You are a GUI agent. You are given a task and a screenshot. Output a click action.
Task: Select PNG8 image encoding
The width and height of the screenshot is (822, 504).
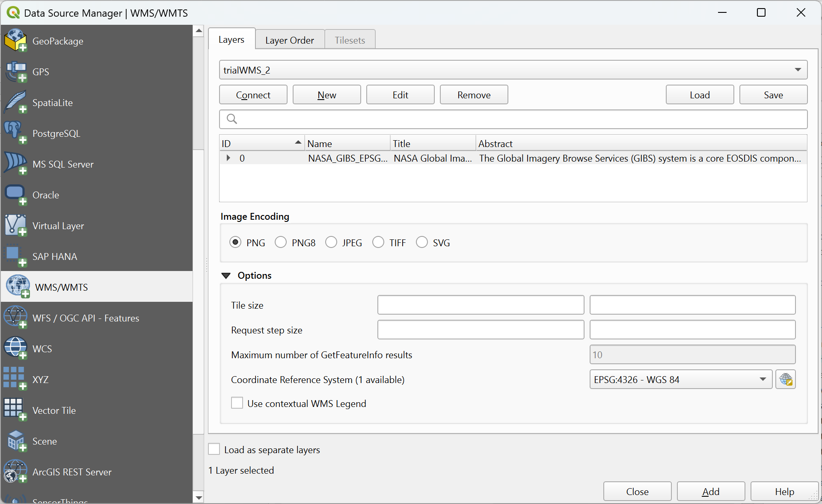281,242
